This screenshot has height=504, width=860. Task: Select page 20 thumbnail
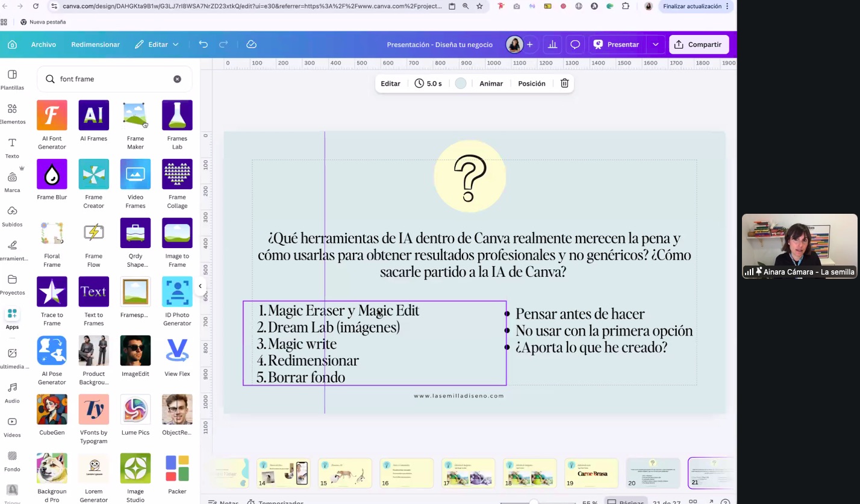[x=653, y=473]
